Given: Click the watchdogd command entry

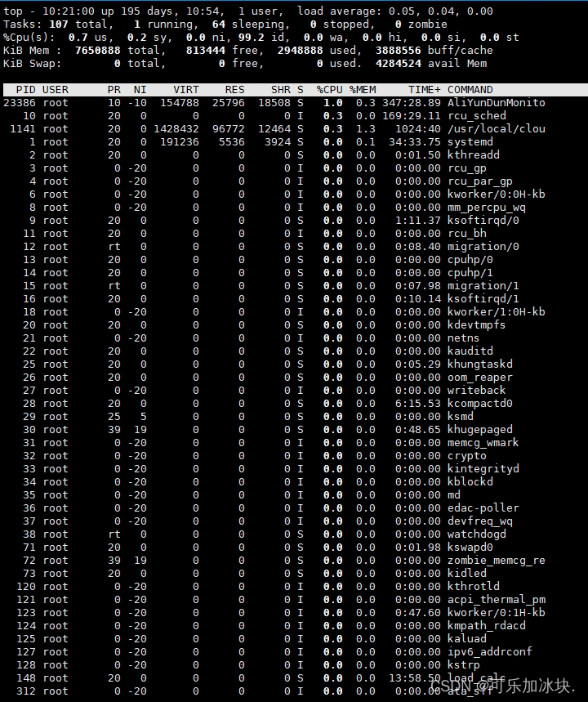Looking at the screenshot, I should (x=477, y=534).
